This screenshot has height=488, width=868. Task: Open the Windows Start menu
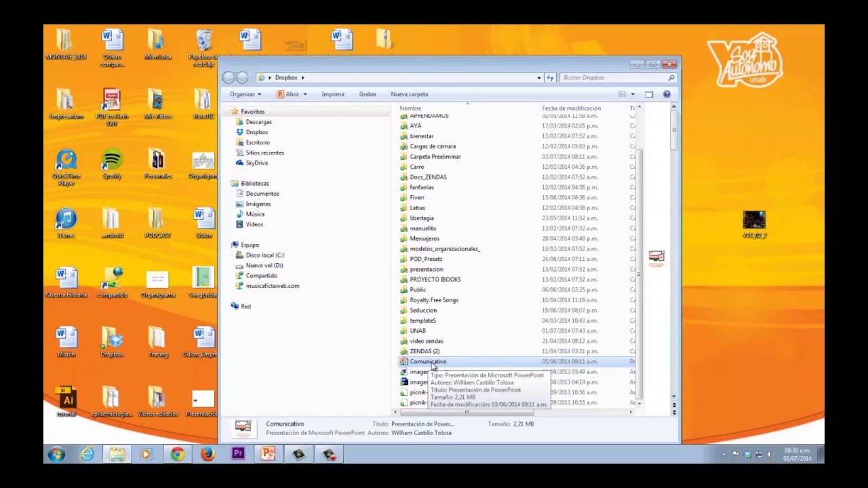click(56, 454)
